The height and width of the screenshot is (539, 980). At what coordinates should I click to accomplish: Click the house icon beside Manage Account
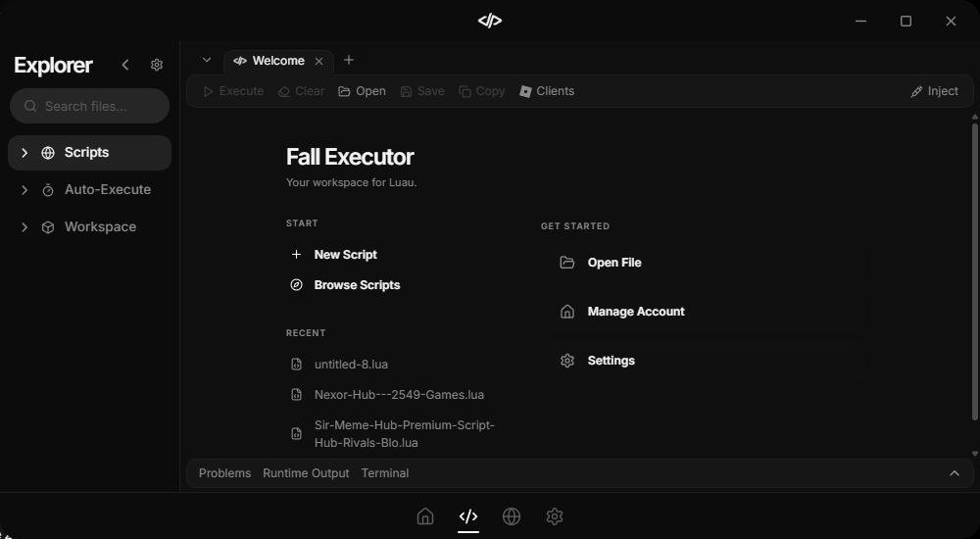[x=566, y=312]
